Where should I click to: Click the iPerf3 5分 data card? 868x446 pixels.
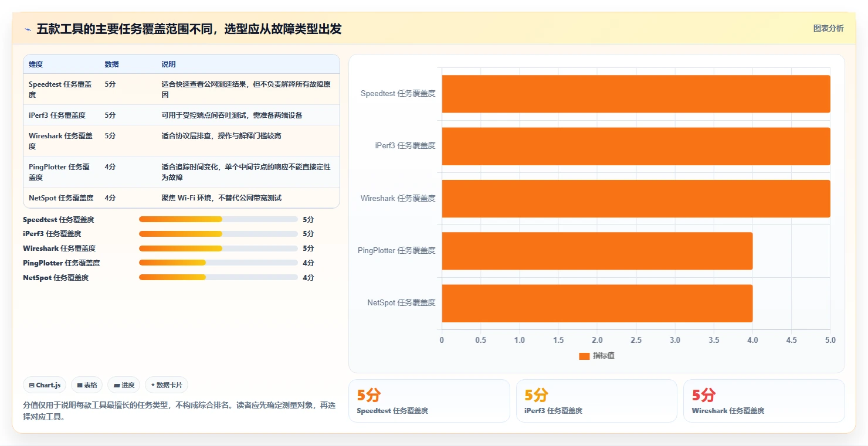tap(596, 401)
